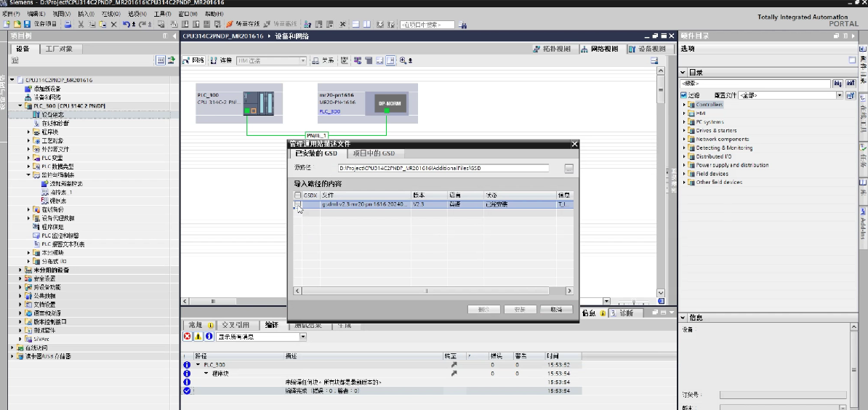Click the New project toolbar icon
868x410 pixels.
(x=7, y=24)
